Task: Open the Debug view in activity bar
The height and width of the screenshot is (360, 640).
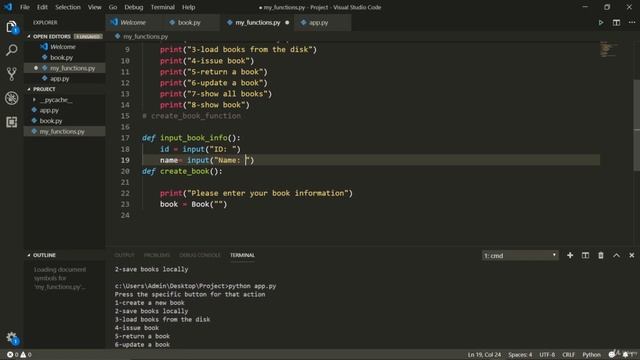Action: coord(11,98)
